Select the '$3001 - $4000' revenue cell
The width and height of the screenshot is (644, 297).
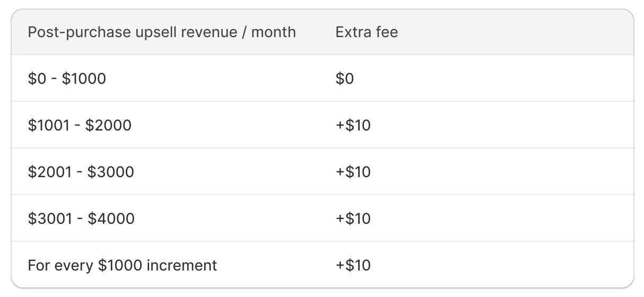click(81, 219)
